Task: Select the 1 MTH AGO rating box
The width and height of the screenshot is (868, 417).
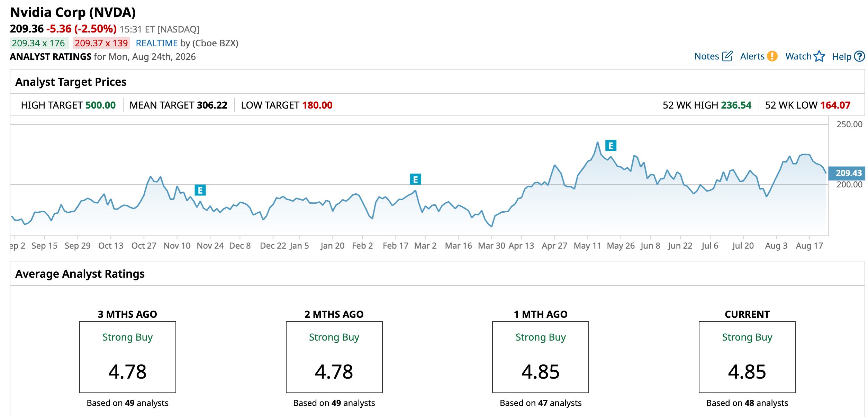Action: coord(541,357)
